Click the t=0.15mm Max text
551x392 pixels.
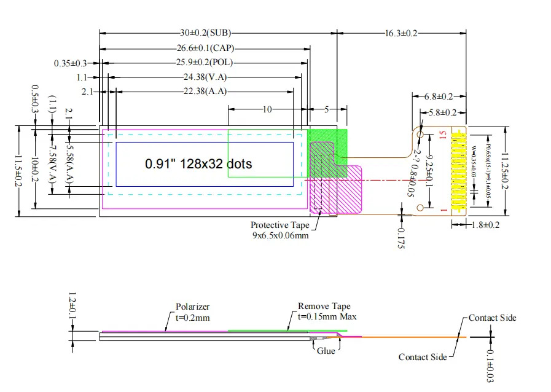pos(327,317)
